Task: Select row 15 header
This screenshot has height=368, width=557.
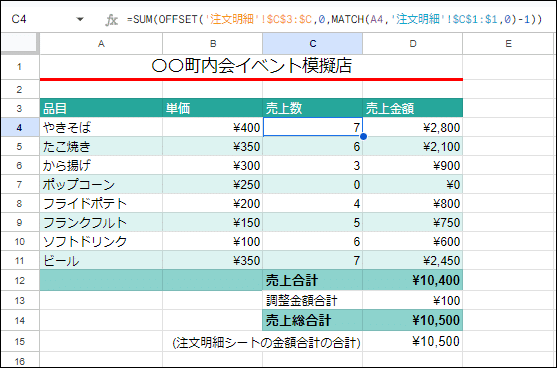Action: coord(20,341)
